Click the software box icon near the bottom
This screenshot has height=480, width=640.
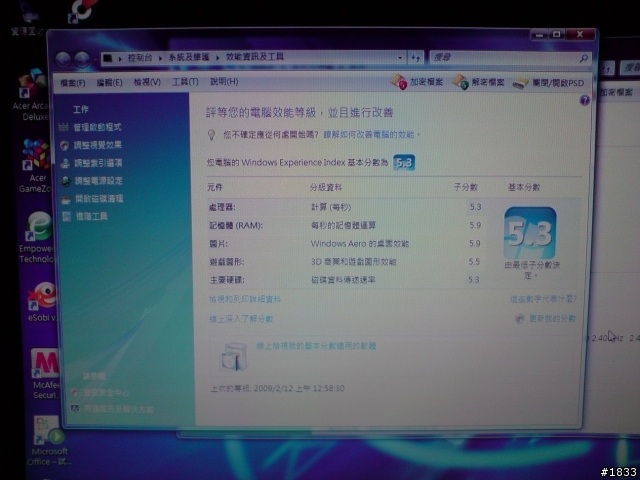click(234, 356)
